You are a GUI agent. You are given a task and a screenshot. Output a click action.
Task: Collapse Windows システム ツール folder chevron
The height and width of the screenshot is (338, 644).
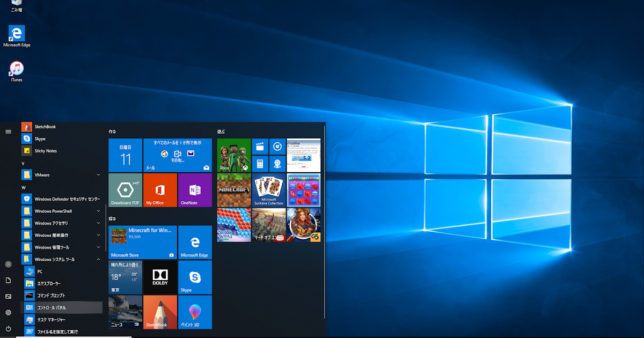[98, 259]
